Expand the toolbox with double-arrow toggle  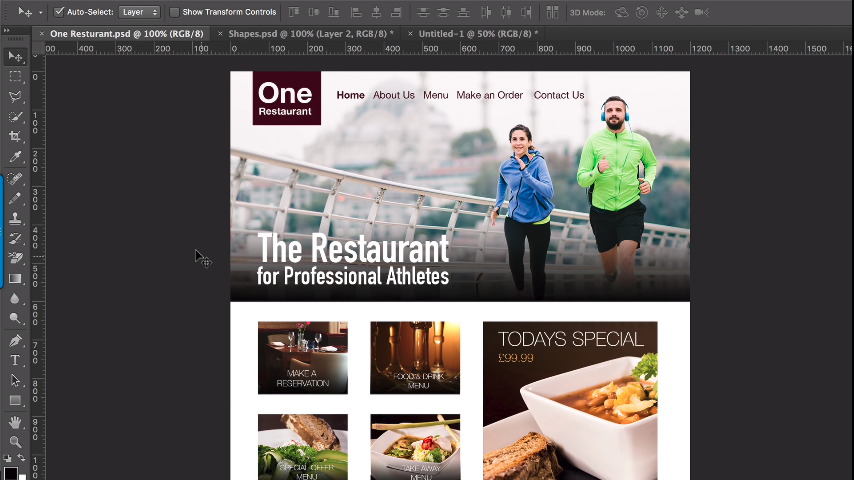pyautogui.click(x=7, y=31)
